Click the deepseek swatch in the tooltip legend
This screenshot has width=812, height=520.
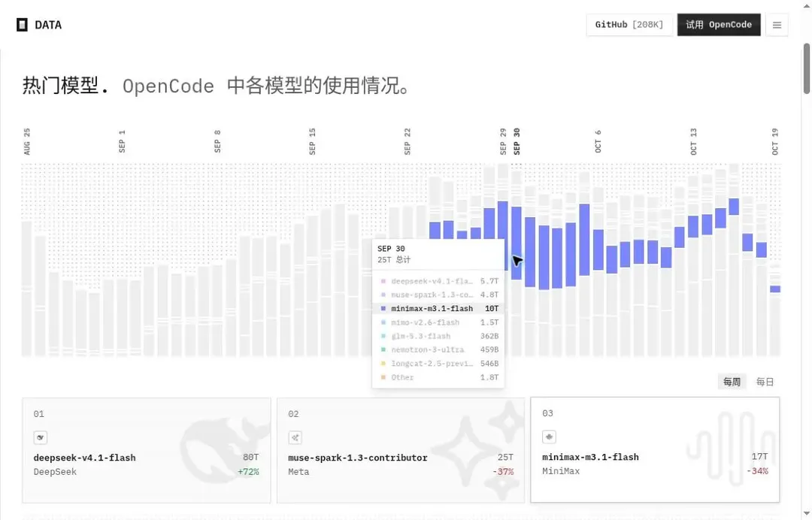pyautogui.click(x=383, y=282)
